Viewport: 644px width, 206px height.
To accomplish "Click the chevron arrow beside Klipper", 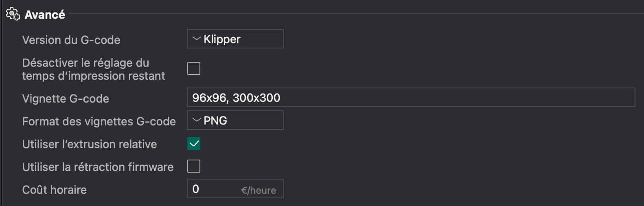I will [197, 39].
